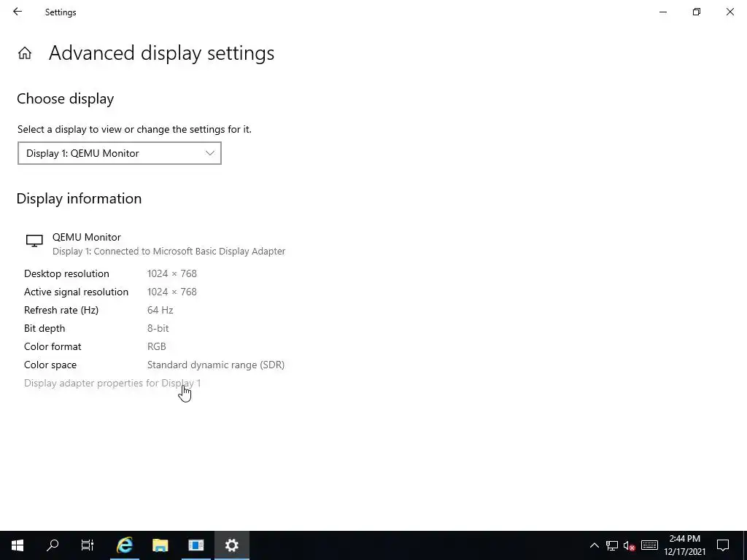Minimize the Settings window
Image resolution: width=747 pixels, height=560 pixels.
pyautogui.click(x=662, y=12)
